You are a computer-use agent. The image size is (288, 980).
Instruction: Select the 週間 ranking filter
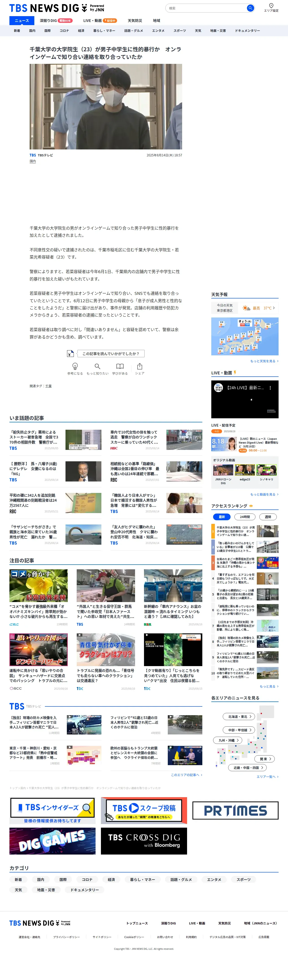(268, 517)
